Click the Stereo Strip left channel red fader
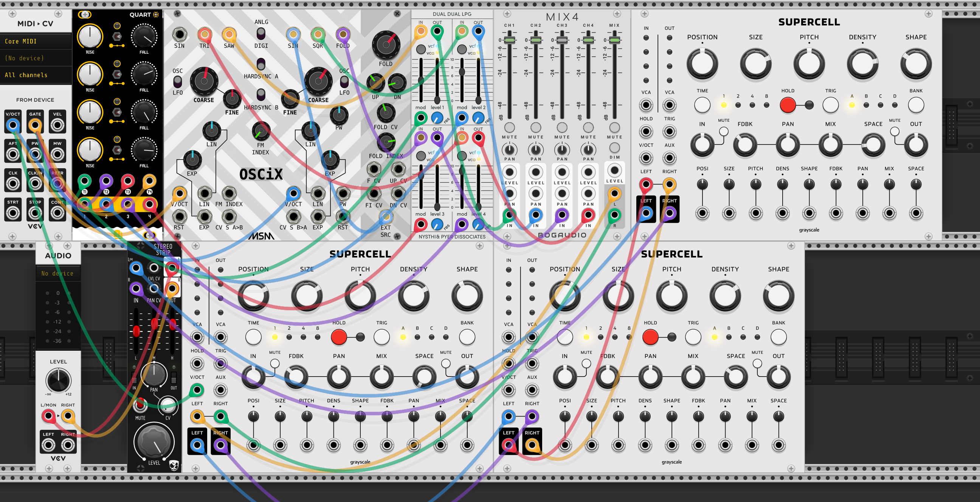Image resolution: width=980 pixels, height=502 pixels. pos(136,331)
